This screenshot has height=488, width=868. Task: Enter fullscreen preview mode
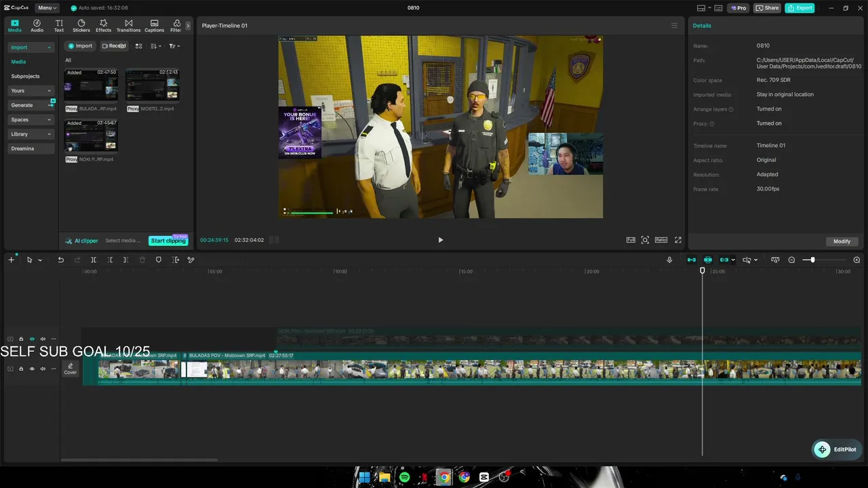point(677,240)
